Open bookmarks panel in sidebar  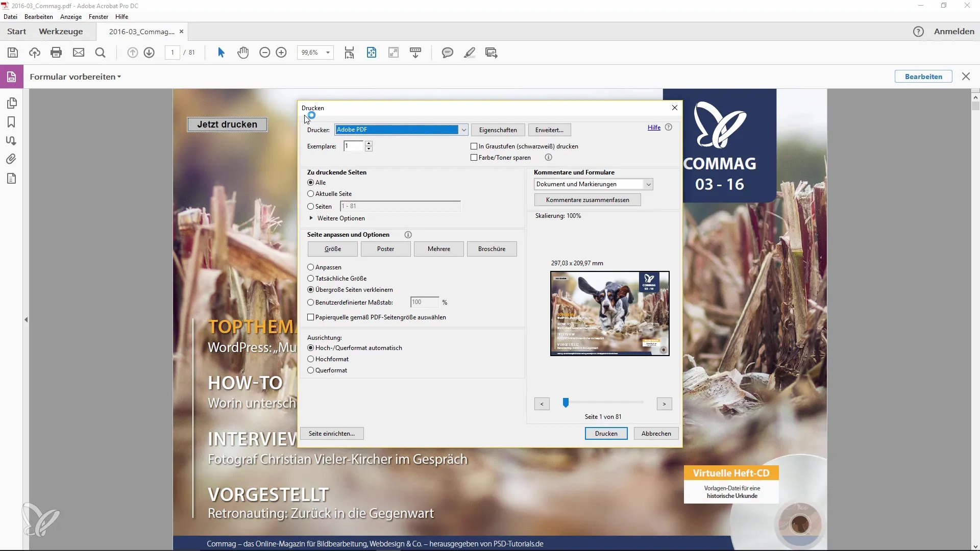click(x=11, y=122)
